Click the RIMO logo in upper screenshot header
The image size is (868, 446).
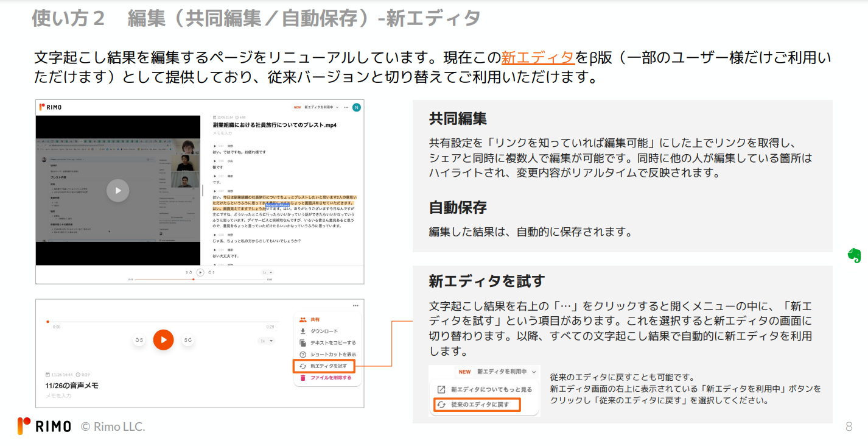51,107
